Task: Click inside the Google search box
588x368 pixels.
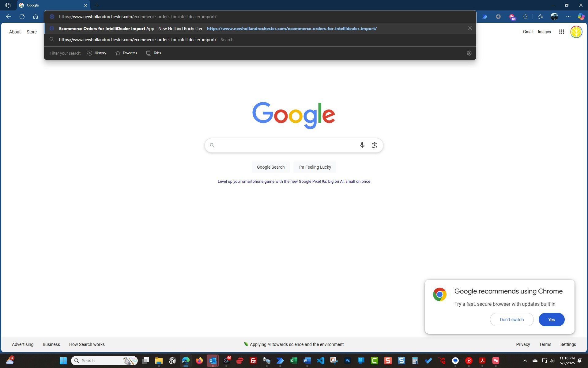Action: (x=285, y=145)
